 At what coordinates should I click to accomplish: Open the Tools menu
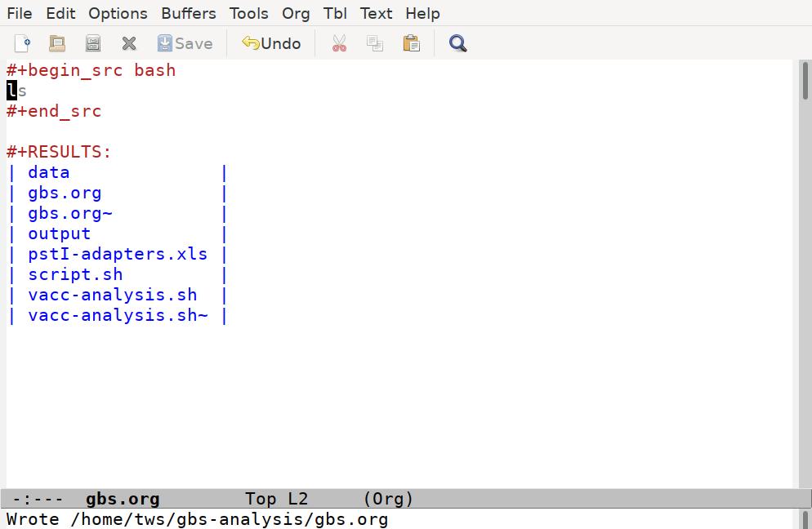[x=249, y=13]
